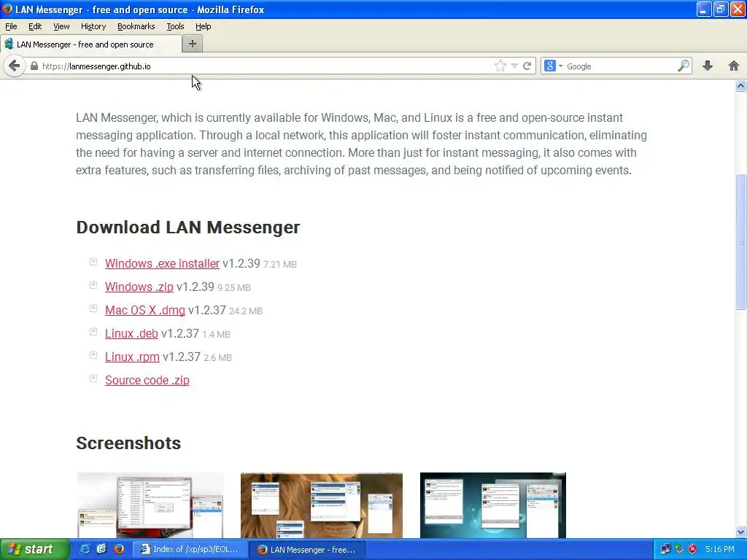Open the dark teal screenshot thumbnail
Viewport: 747px width, 560px height.
coord(493,505)
